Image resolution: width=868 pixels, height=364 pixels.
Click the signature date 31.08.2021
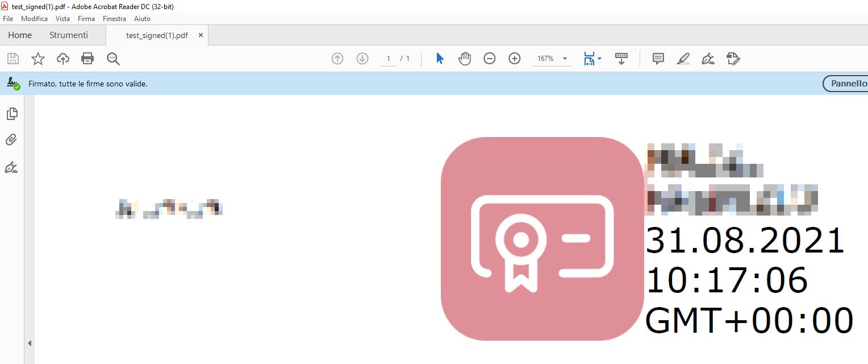tap(745, 241)
